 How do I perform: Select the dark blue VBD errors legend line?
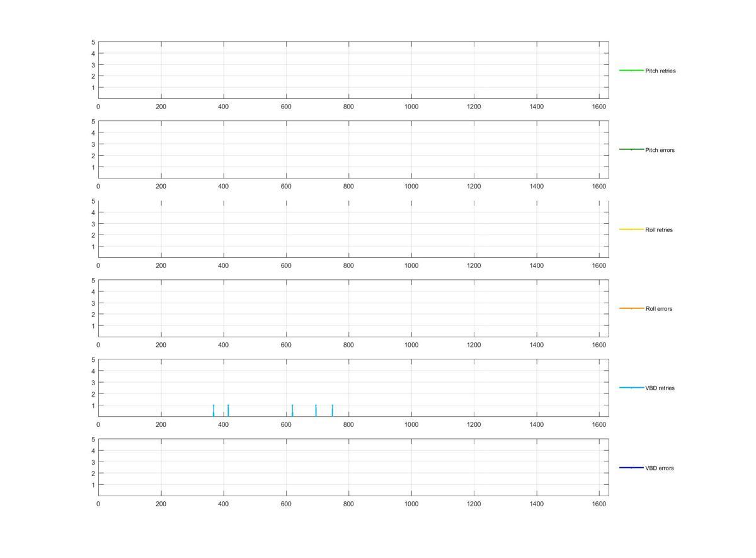coord(631,467)
